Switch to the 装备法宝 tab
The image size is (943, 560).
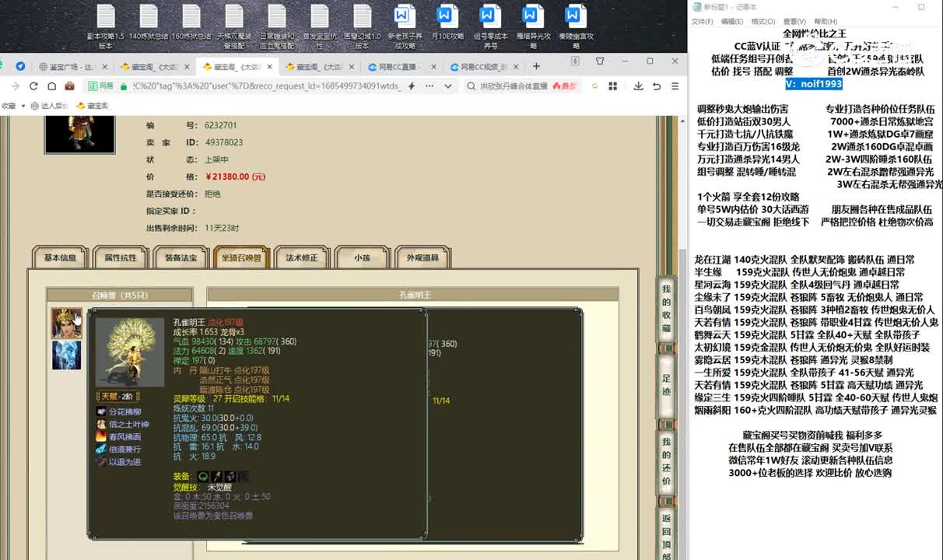(x=181, y=258)
